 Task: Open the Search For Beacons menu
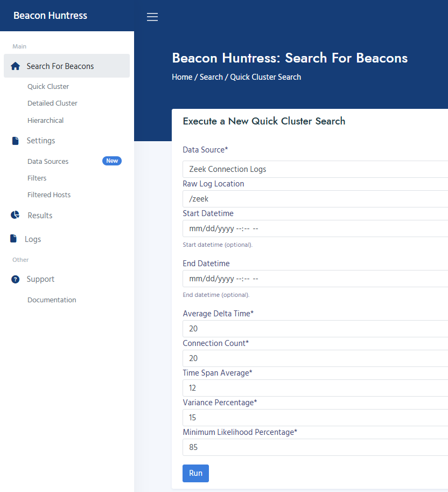coord(67,66)
